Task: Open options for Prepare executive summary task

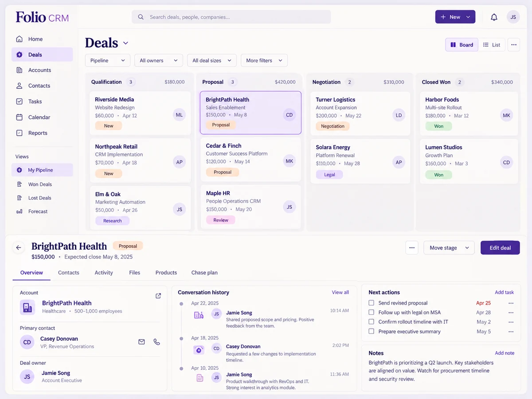Action: [511, 332]
